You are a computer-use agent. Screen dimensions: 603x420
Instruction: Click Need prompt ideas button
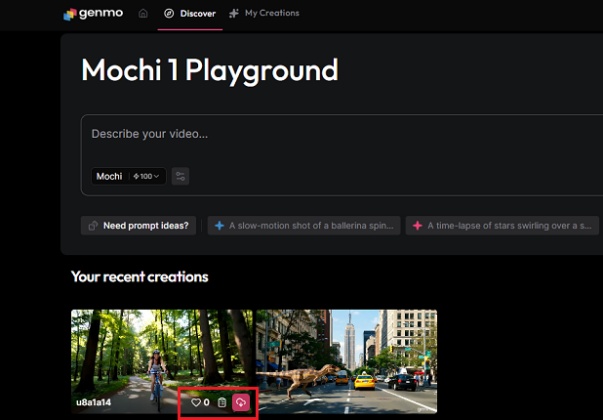coord(138,225)
